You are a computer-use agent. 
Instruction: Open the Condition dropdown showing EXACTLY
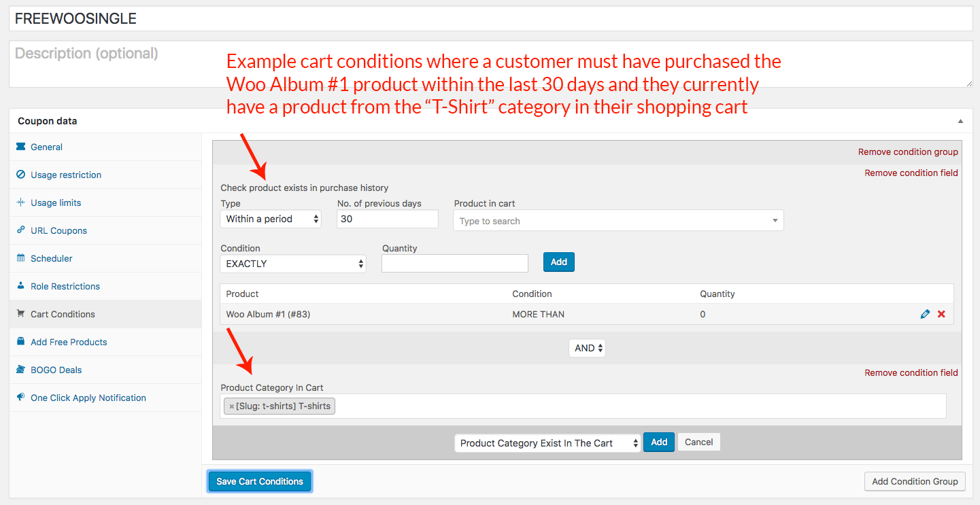coord(292,264)
